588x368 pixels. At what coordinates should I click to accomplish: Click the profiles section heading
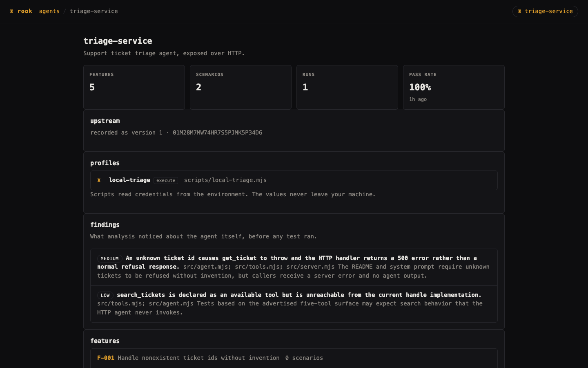tap(105, 163)
